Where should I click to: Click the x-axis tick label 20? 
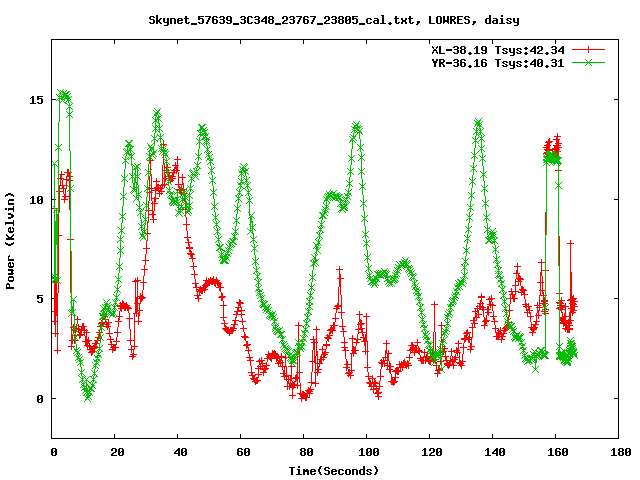117,452
